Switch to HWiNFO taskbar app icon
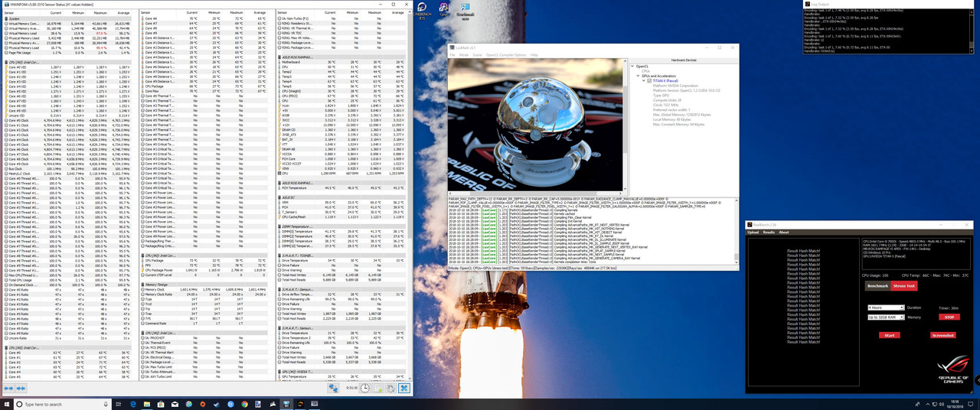The height and width of the screenshot is (410, 980). 286,404
